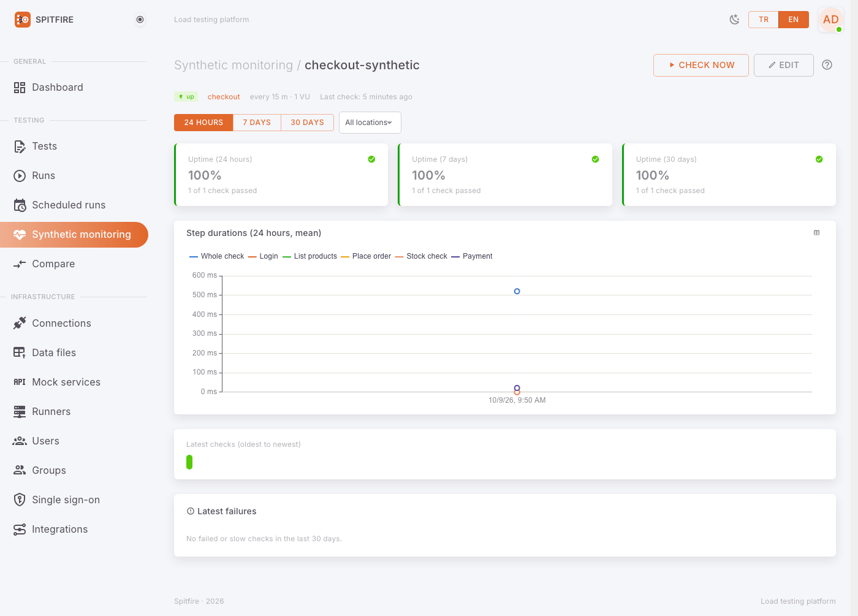The width and height of the screenshot is (858, 616).
Task: Click the Scheduled runs calendar icon
Action: 20,205
